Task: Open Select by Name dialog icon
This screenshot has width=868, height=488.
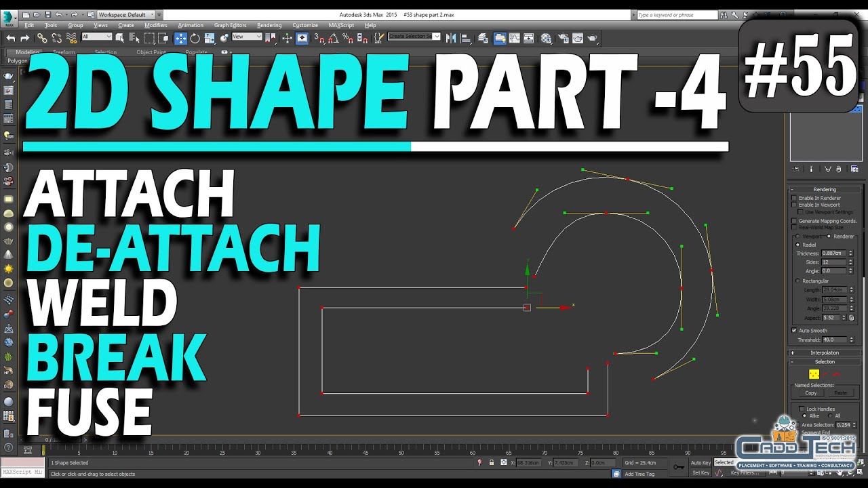Action: (134, 38)
